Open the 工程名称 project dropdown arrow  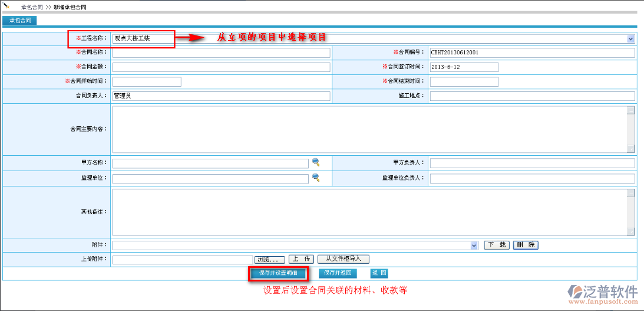[x=630, y=39]
